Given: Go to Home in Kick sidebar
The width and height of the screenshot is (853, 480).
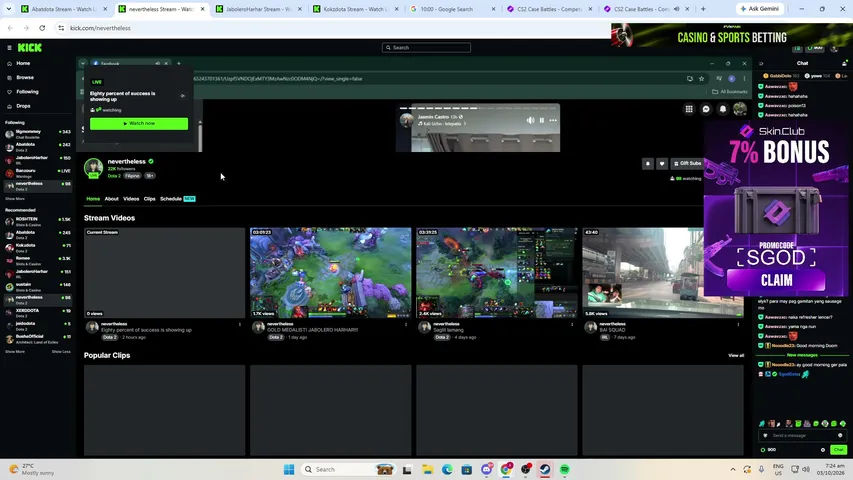Looking at the screenshot, I should [23, 63].
